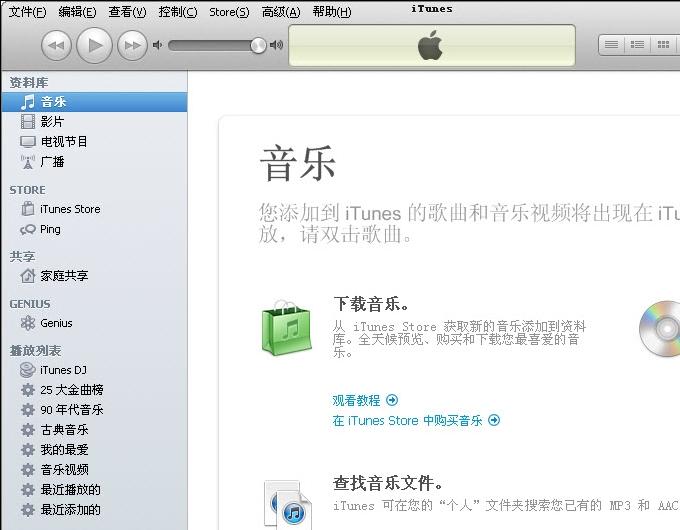Select 家庭共享 Home Sharing item

point(64,276)
